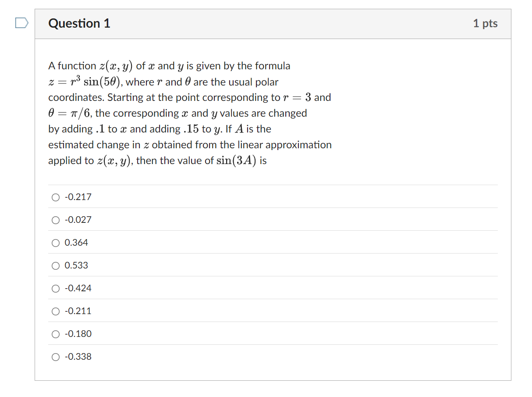Click the bookmark flag icon beside Question 1
The width and height of the screenshot is (532, 397).
[21, 23]
